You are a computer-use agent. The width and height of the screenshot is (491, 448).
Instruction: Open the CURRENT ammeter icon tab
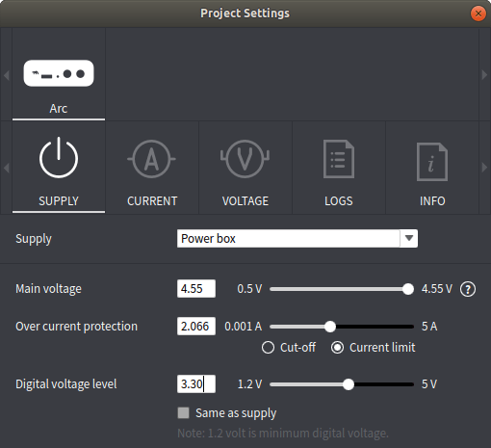(151, 159)
